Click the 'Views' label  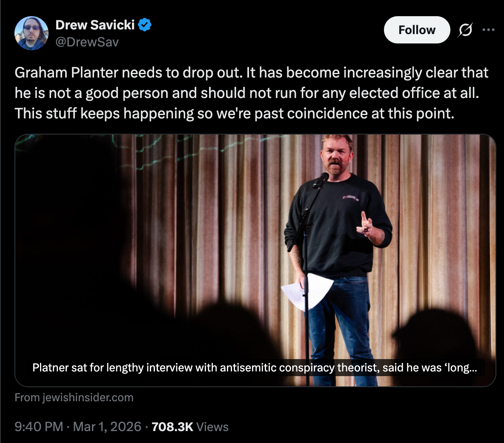coord(212,427)
